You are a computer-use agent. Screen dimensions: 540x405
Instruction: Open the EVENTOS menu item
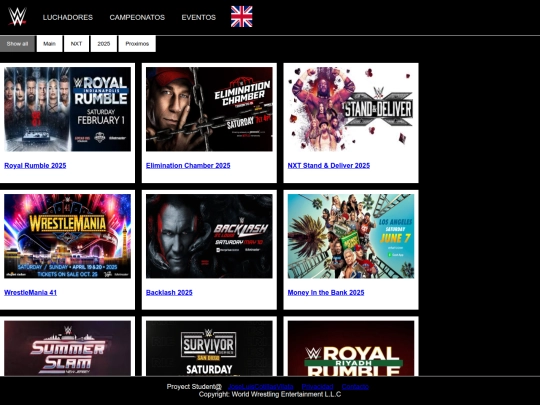click(199, 17)
